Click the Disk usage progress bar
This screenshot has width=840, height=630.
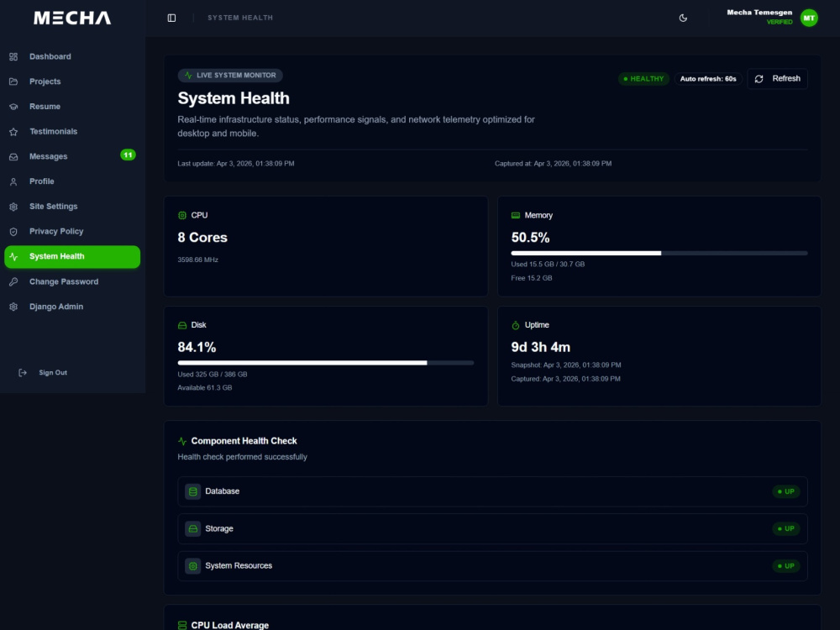pyautogui.click(x=326, y=363)
